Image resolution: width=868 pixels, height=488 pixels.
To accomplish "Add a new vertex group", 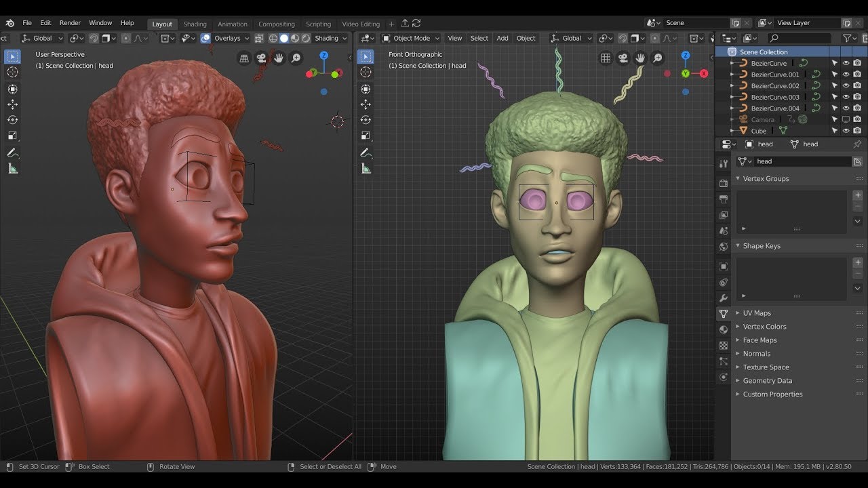I will [857, 195].
